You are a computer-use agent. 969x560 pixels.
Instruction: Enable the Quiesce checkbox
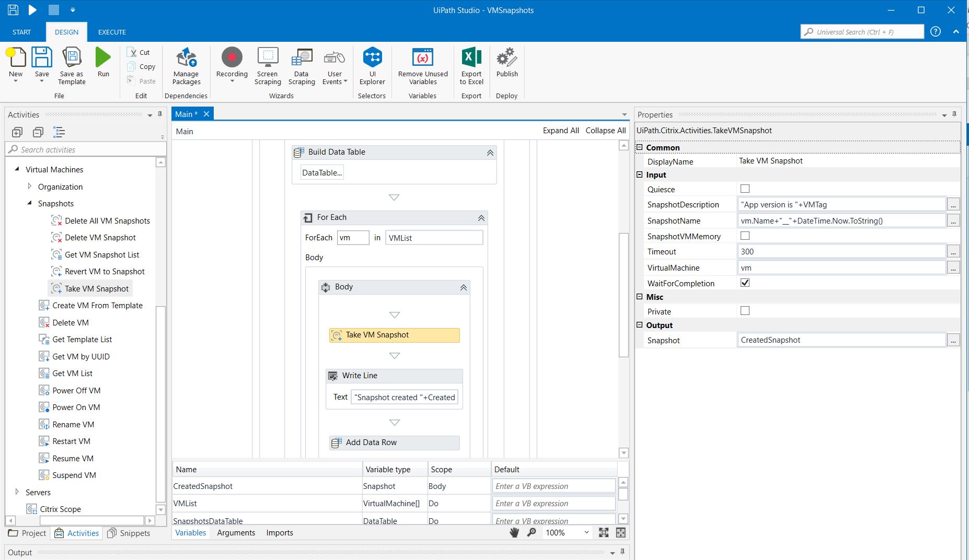[x=745, y=189]
